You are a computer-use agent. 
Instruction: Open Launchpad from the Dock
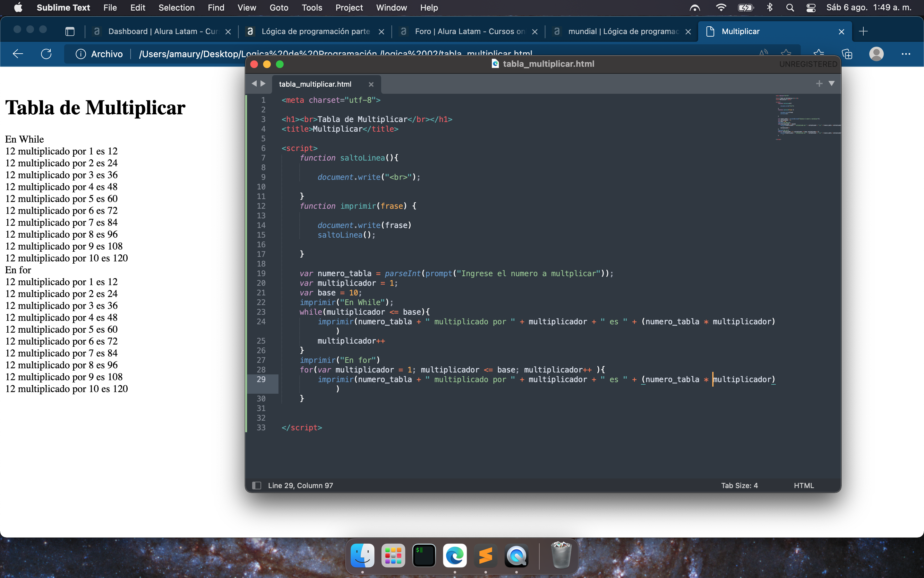click(393, 555)
